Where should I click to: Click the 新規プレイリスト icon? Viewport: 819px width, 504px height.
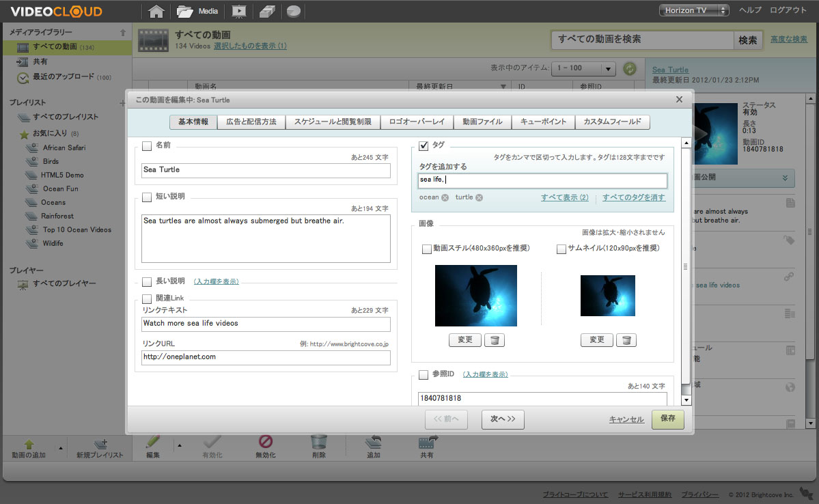[100, 445]
